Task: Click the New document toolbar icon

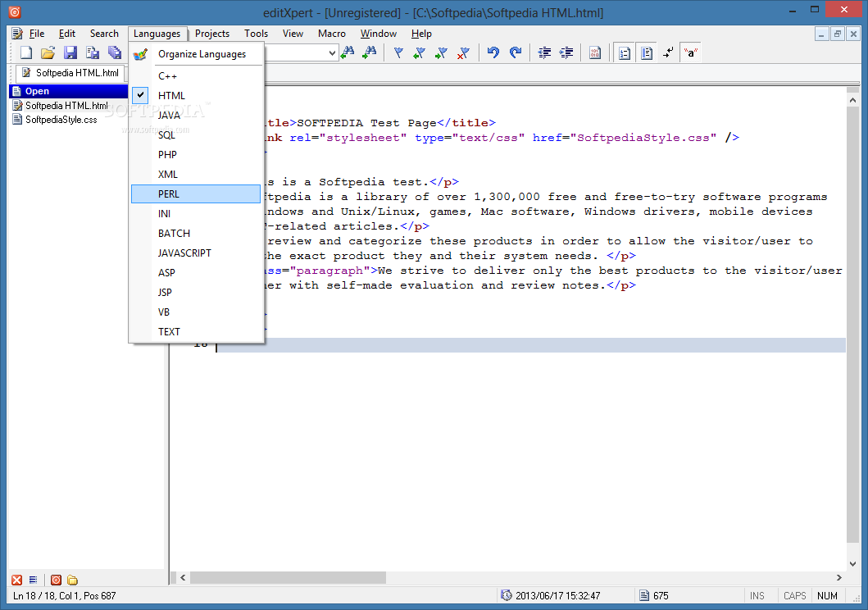Action: 26,52
